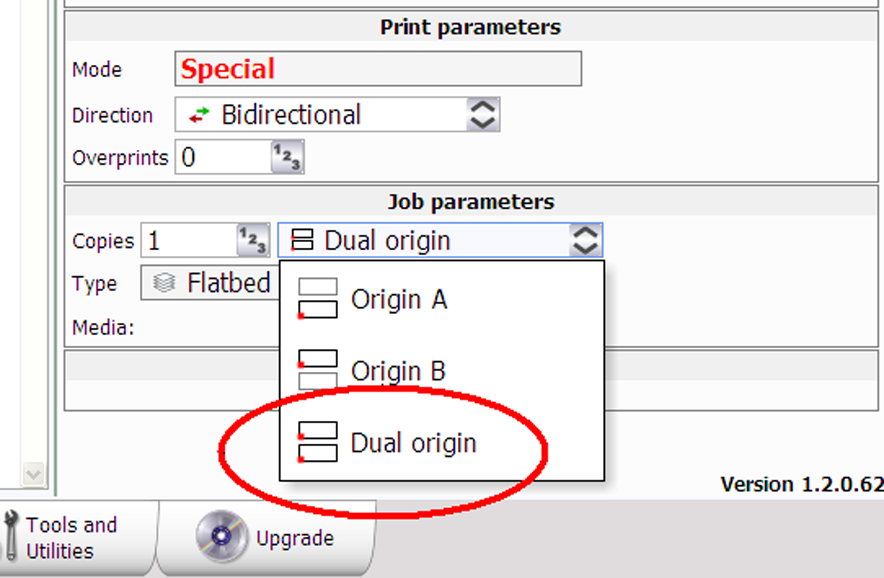The image size is (884, 578).
Task: Open the Flatbed Type dropdown
Action: click(210, 284)
